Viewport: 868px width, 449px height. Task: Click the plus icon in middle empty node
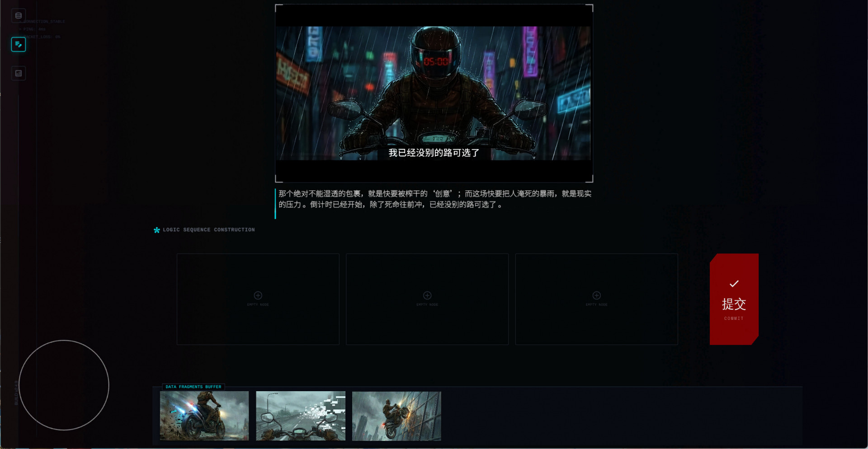coord(427,295)
